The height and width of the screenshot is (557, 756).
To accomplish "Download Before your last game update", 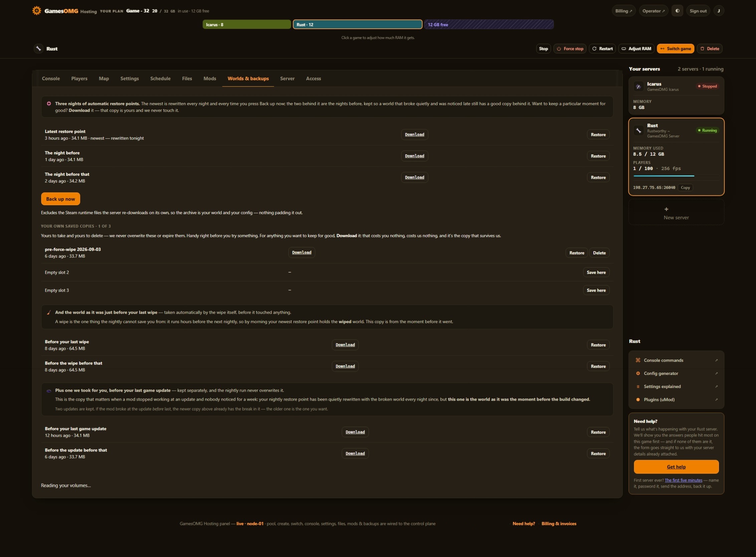I will [x=355, y=432].
